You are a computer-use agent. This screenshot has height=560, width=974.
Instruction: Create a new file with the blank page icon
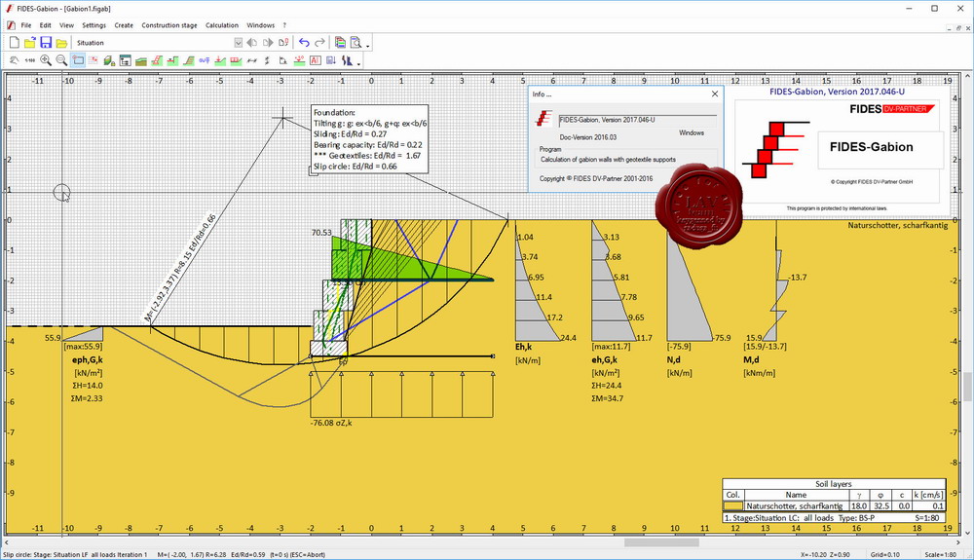14,42
